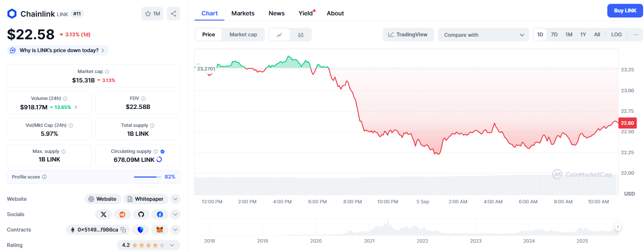Open the Markets tab
Screen dimensions: 644x252
coord(243,13)
